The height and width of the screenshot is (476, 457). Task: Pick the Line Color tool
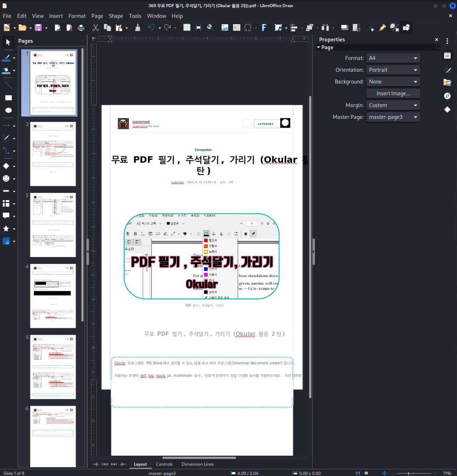tap(6, 58)
